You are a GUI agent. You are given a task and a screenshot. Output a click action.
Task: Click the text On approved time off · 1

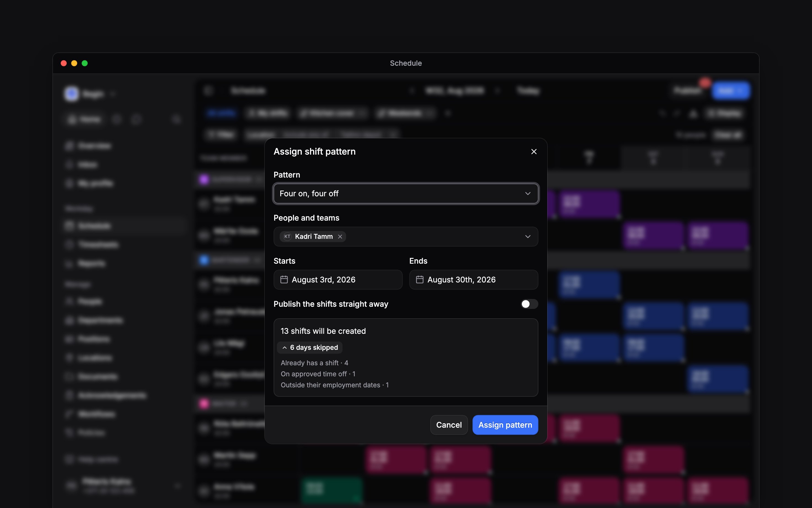click(x=318, y=374)
